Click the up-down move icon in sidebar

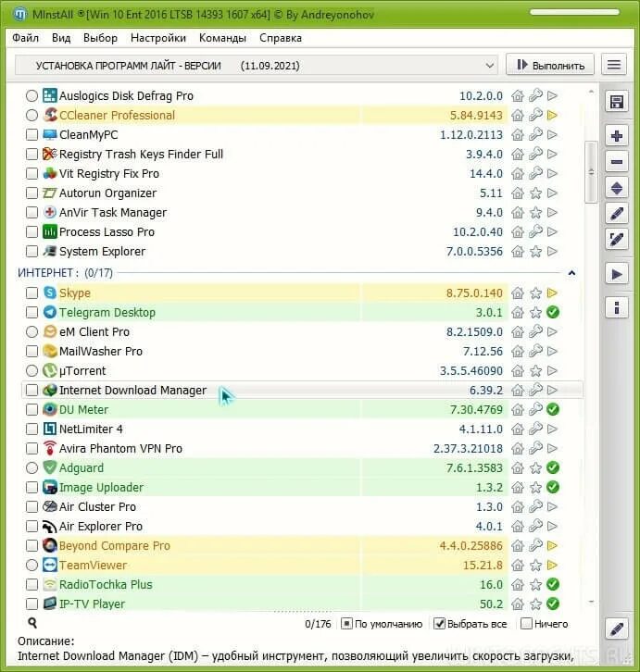tap(617, 188)
